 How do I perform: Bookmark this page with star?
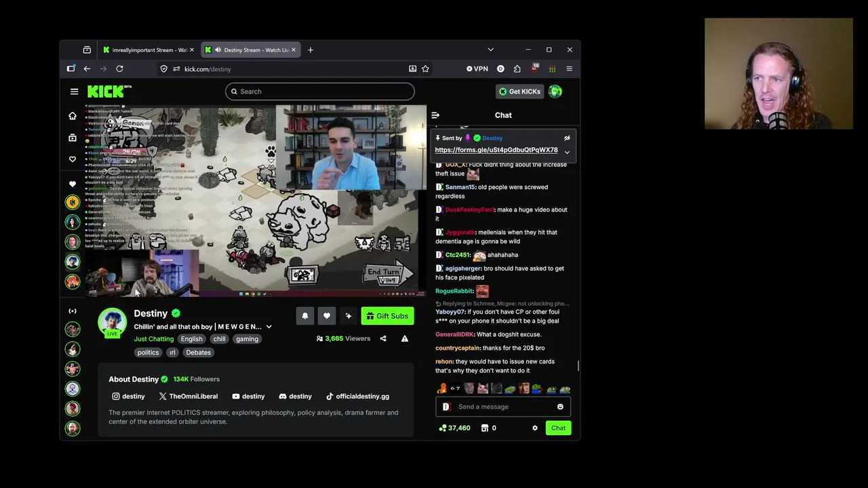(x=425, y=69)
